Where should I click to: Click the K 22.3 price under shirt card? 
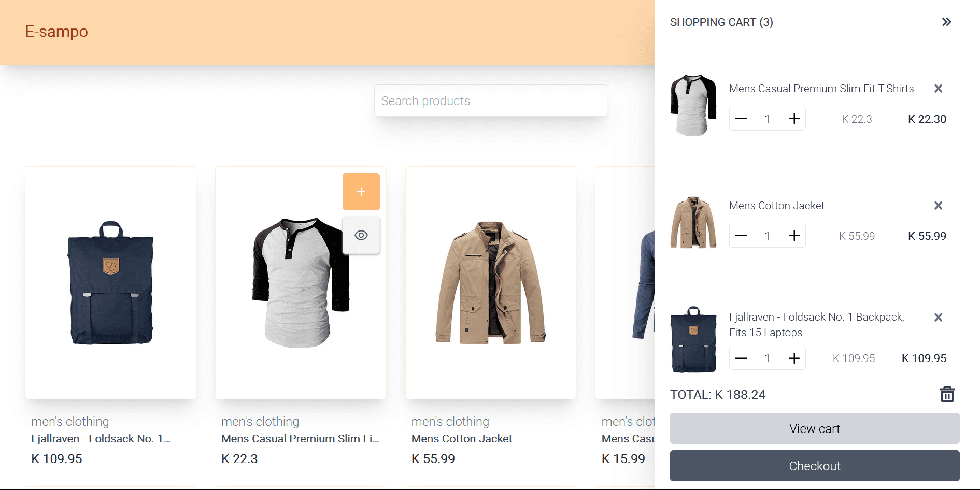click(239, 459)
